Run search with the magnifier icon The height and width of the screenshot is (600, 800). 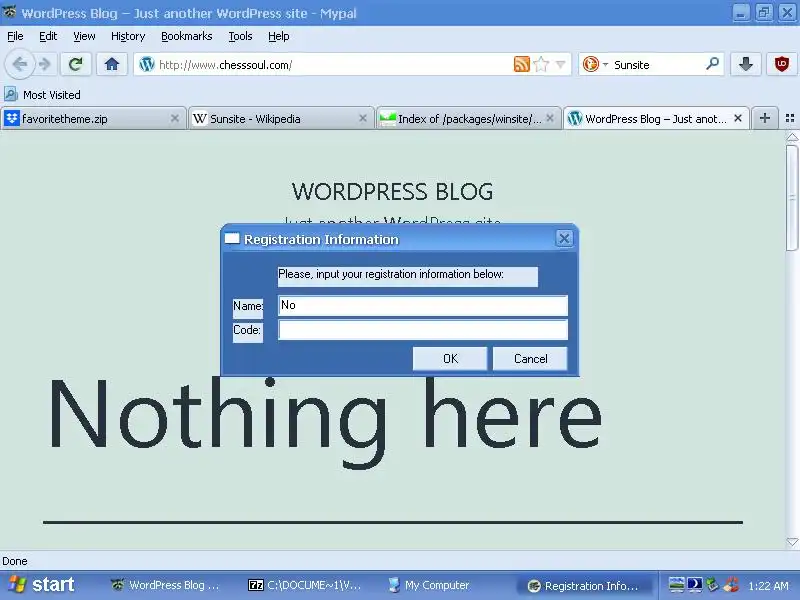[712, 64]
